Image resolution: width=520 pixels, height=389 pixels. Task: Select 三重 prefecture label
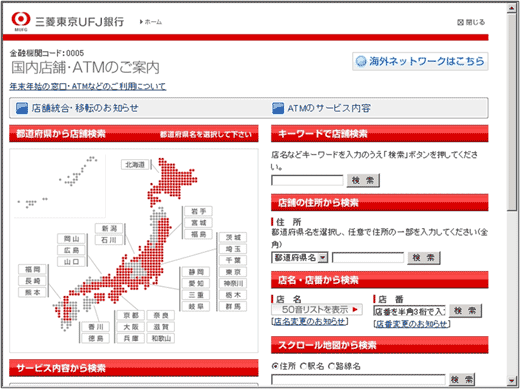(x=196, y=295)
